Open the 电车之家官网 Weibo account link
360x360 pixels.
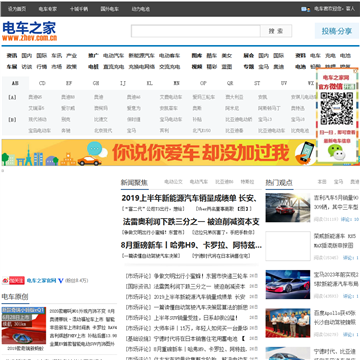[42, 281]
